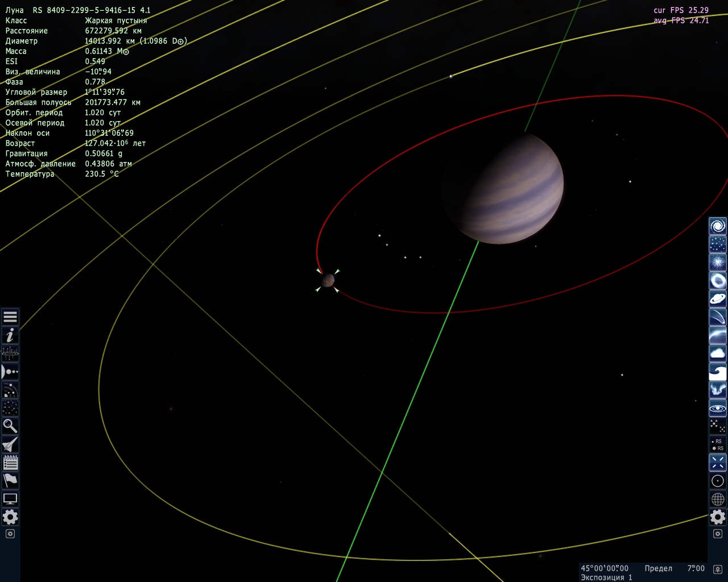Click the field of view value 45°00'00"

(x=605, y=568)
